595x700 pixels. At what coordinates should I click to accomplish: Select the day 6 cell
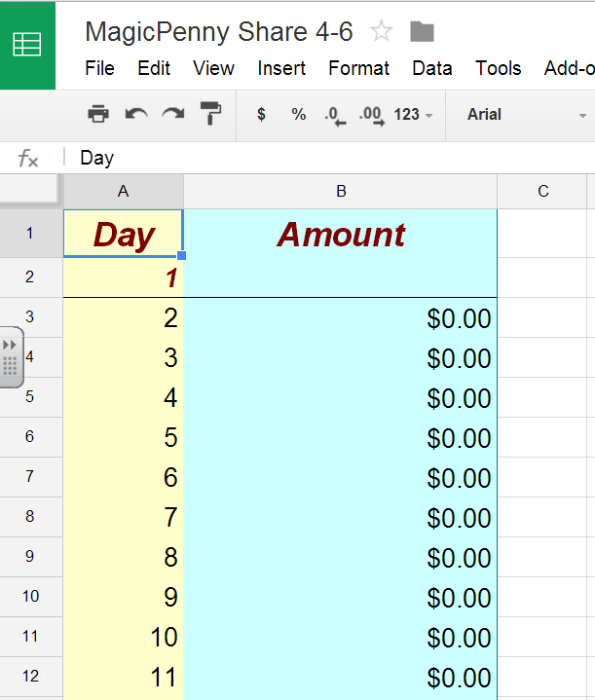point(124,477)
